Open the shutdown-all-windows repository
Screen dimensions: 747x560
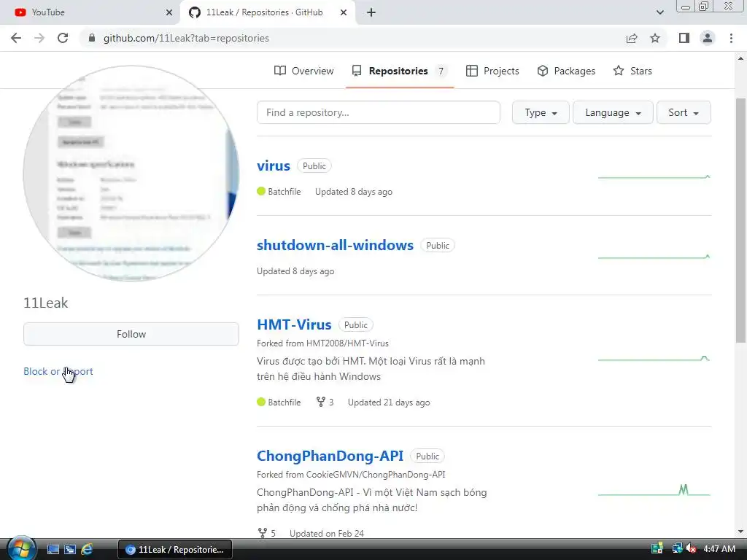[335, 245]
